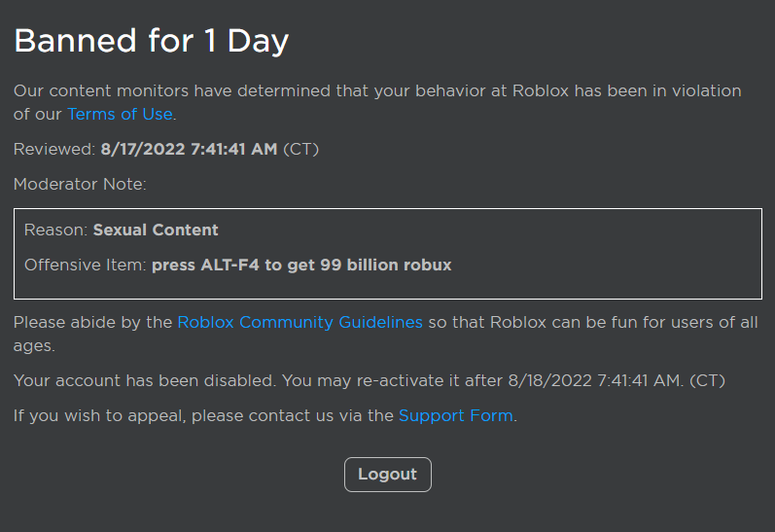Click the "Banned for 1 Day" heading
This screenshot has height=532, width=775.
[151, 41]
